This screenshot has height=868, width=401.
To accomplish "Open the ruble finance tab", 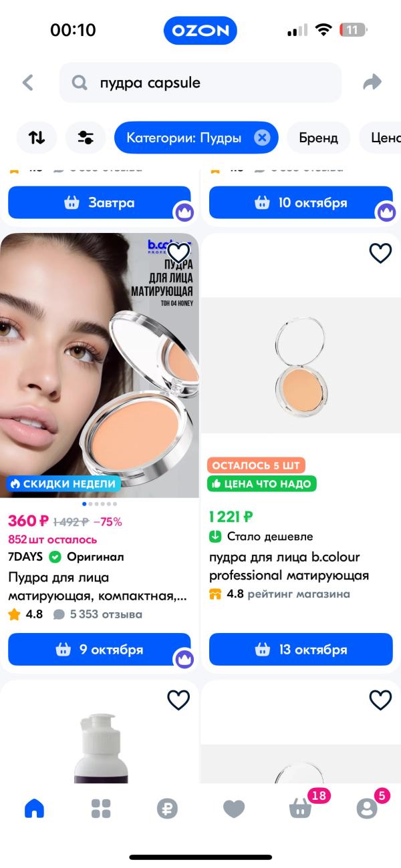I will (167, 809).
